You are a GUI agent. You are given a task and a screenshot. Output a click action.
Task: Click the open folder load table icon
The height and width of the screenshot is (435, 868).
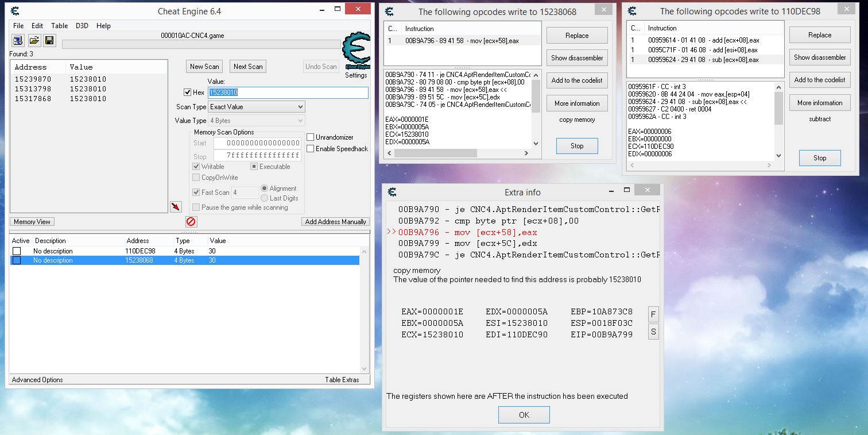[x=34, y=40]
